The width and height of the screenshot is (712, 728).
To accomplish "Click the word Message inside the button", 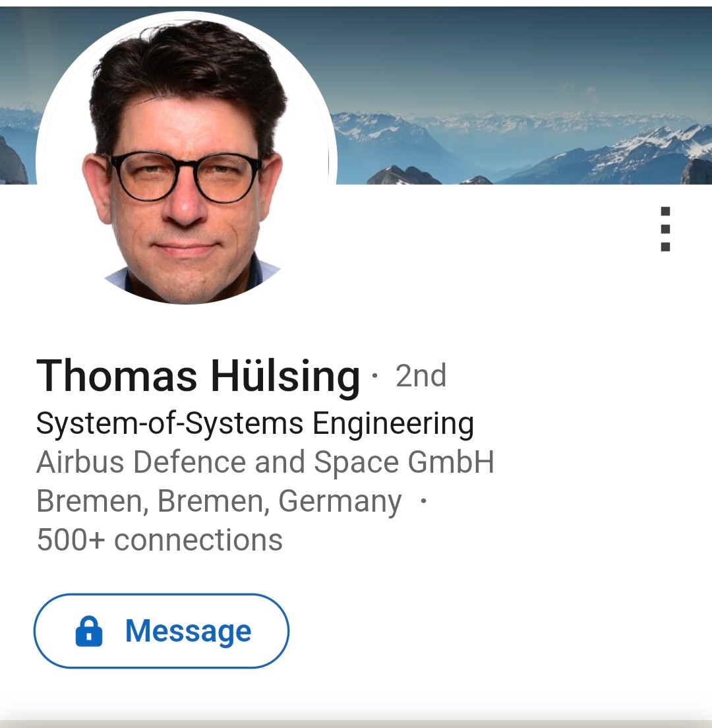I will [x=189, y=632].
